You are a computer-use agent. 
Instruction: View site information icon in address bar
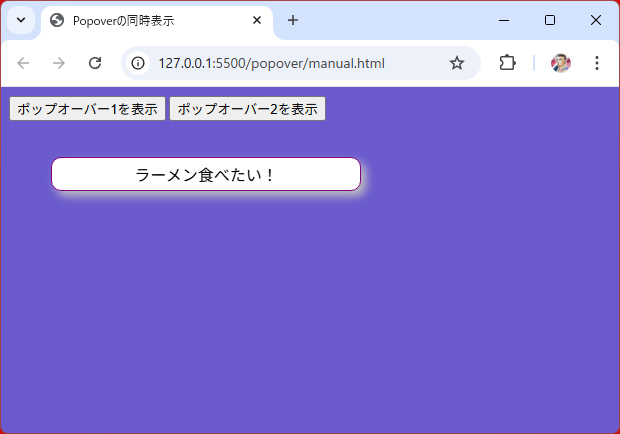138,63
